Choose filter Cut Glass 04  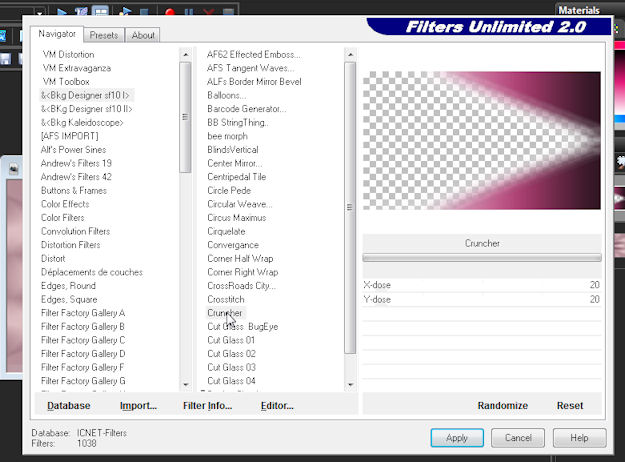point(231,381)
